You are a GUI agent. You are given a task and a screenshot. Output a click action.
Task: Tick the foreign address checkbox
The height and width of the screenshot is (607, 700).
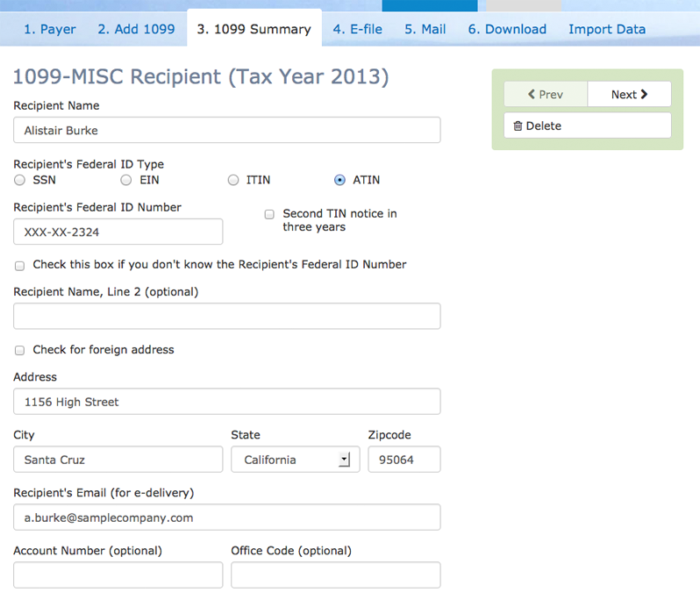pyautogui.click(x=19, y=350)
